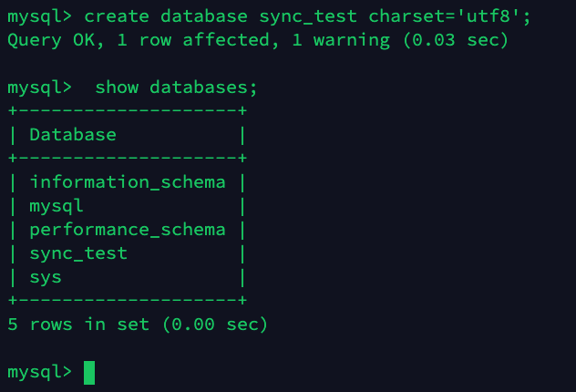Click the sync_test row in the databases table
The height and width of the screenshot is (392, 576).
77,253
